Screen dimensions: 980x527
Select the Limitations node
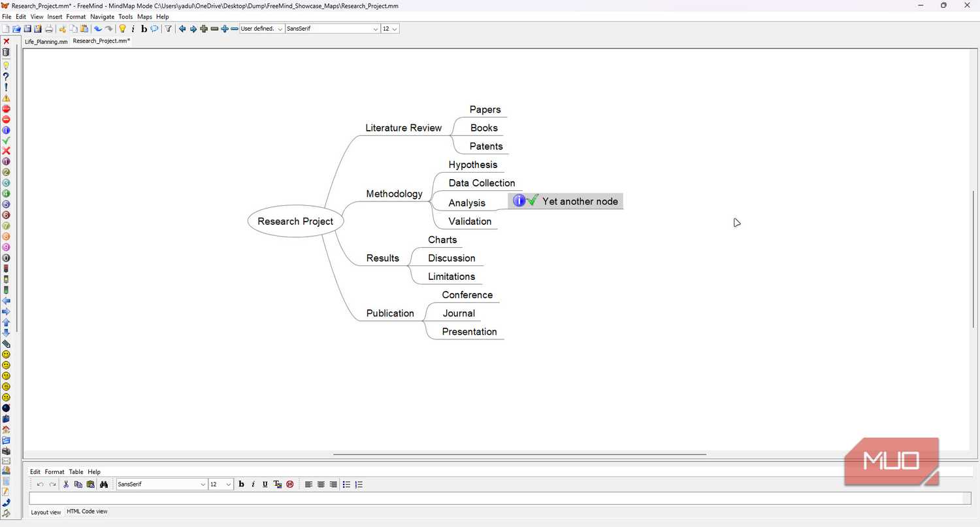tap(451, 277)
